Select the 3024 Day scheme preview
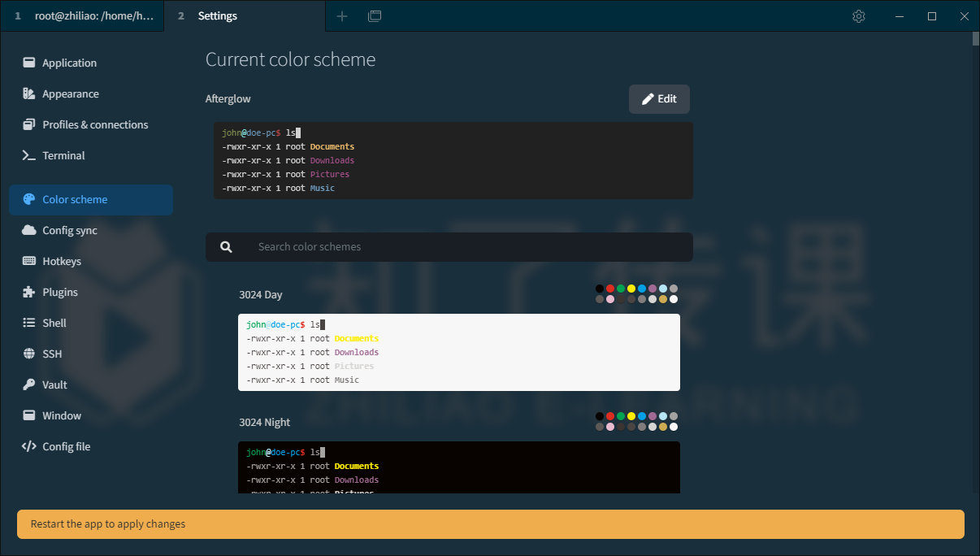980x556 pixels. [x=458, y=352]
